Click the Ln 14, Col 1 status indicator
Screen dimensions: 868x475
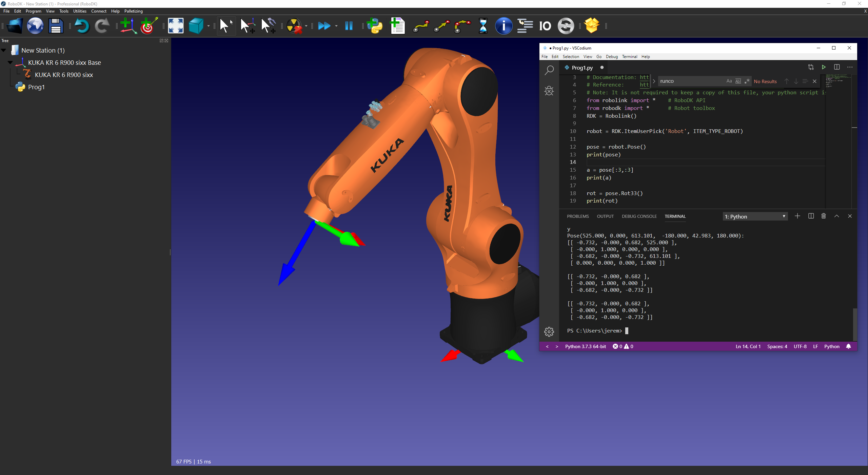click(x=748, y=346)
